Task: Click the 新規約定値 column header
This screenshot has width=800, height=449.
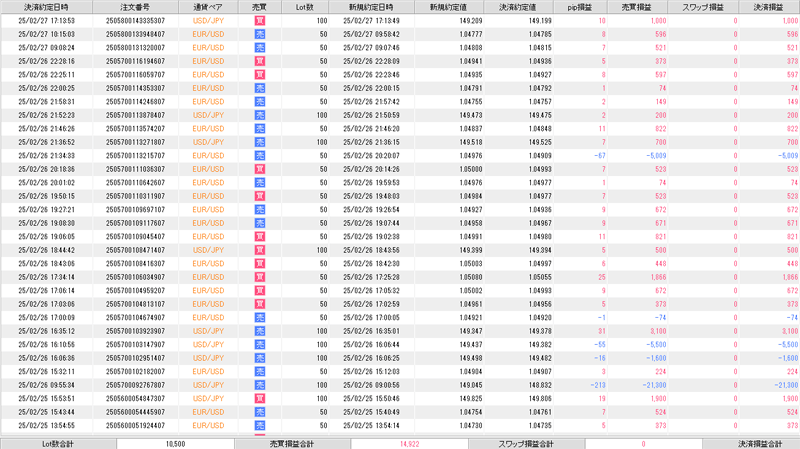Action: click(x=449, y=7)
